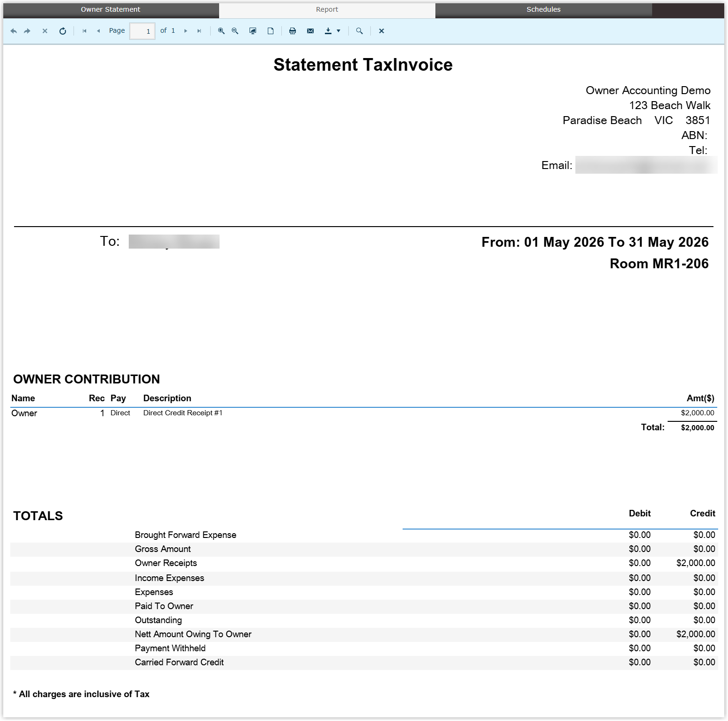Refresh the report
The height and width of the screenshot is (721, 728).
pos(63,31)
